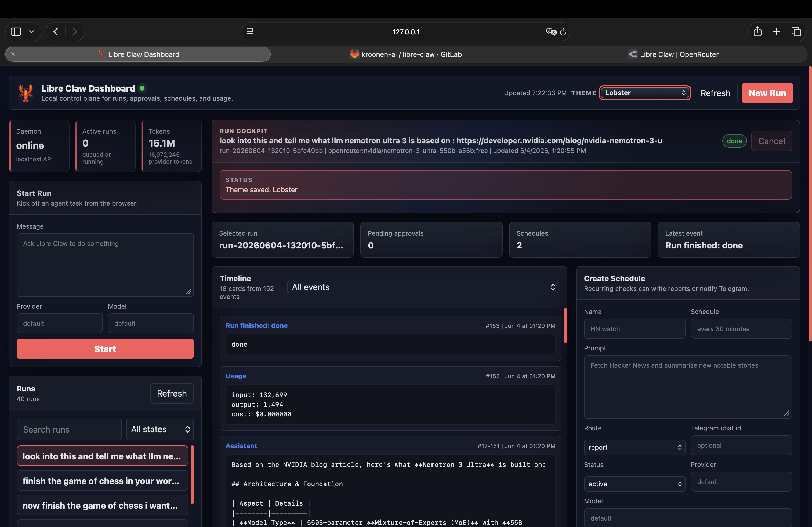This screenshot has height=527, width=812.
Task: Select the run 'look into this and tell me what llm ne...'
Action: pos(102,456)
